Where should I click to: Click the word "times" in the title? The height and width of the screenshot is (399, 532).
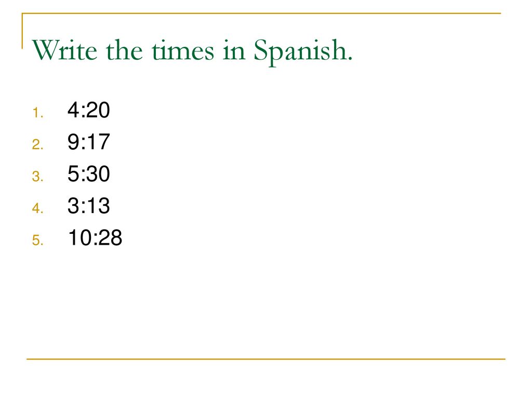tap(183, 51)
